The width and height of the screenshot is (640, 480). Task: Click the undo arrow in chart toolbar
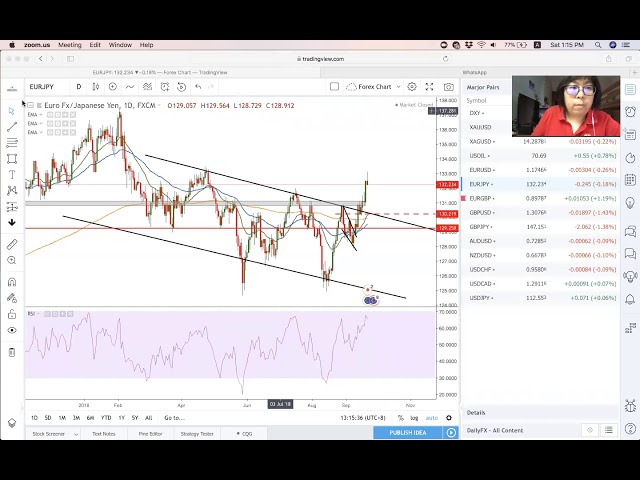(x=198, y=87)
